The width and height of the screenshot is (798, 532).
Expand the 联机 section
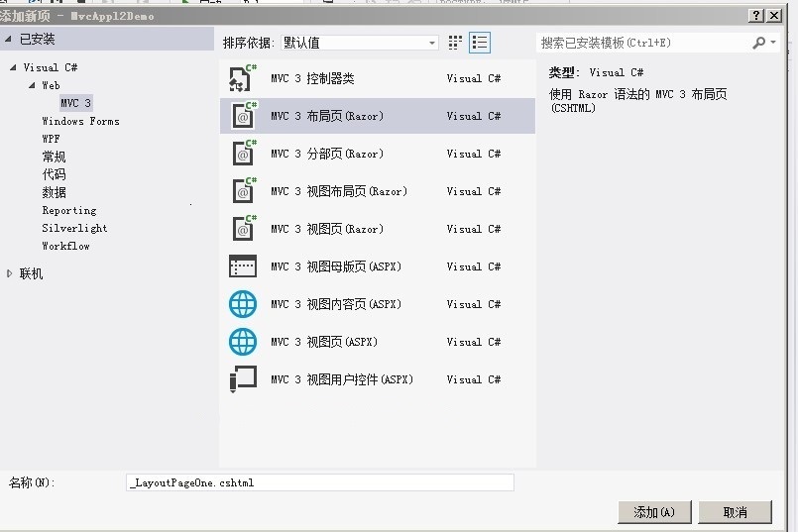click(x=10, y=273)
